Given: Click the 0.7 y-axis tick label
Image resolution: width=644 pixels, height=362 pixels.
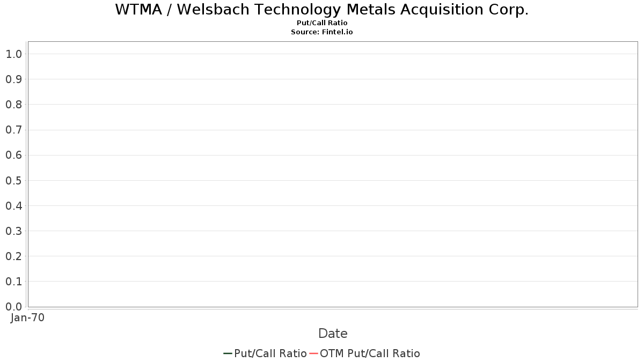Looking at the screenshot, I should click(x=14, y=129).
